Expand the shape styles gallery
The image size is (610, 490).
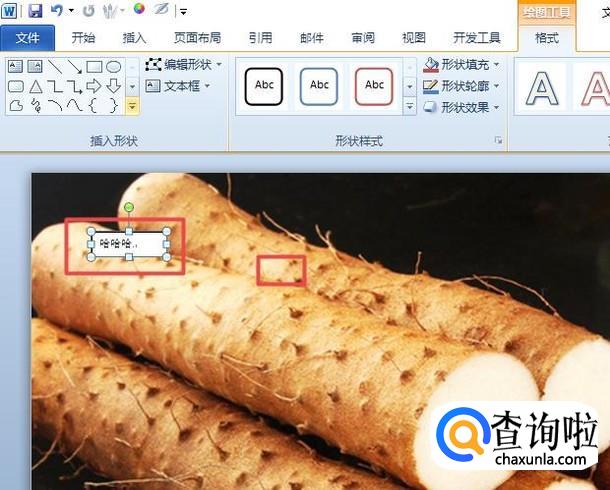[x=410, y=106]
